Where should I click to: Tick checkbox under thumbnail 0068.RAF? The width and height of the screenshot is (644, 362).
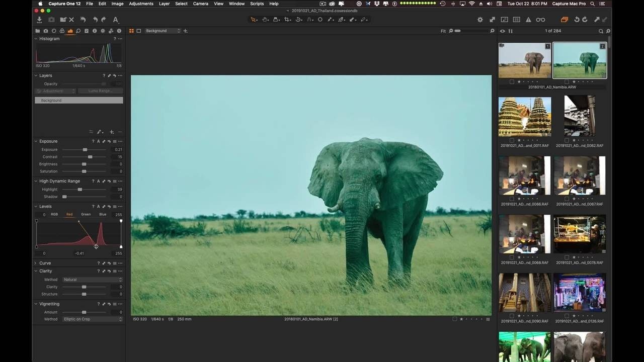click(x=512, y=257)
